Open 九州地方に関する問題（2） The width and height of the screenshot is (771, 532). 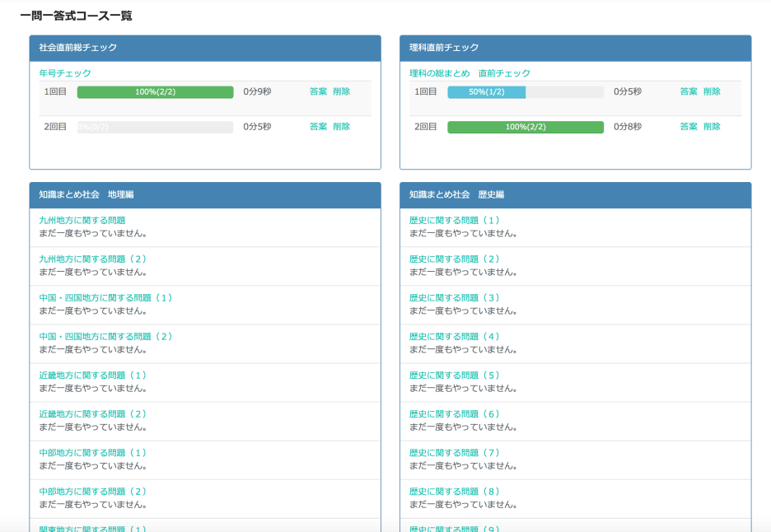coord(92,259)
